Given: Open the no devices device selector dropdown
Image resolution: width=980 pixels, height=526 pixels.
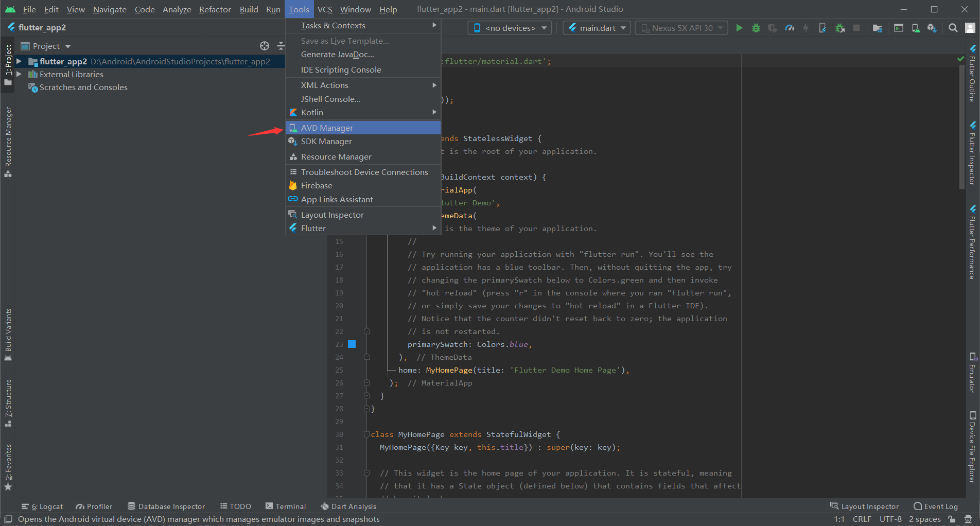Looking at the screenshot, I should (510, 28).
